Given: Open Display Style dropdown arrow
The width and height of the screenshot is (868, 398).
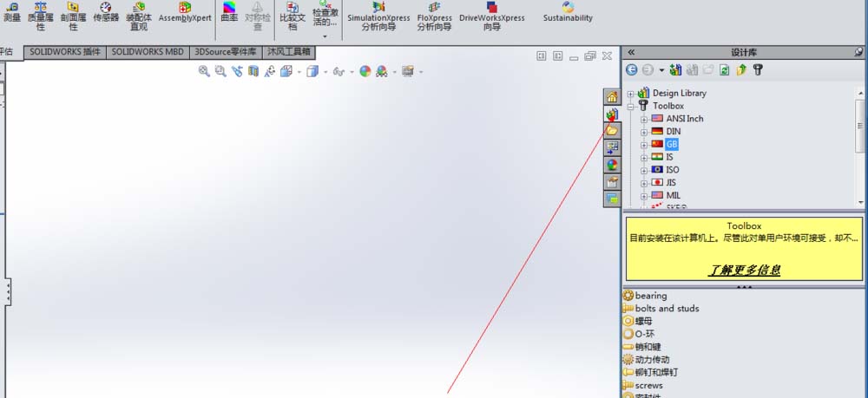Looking at the screenshot, I should point(325,72).
